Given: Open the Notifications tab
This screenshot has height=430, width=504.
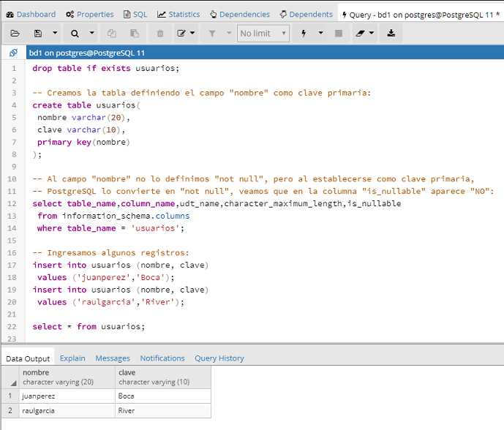Looking at the screenshot, I should 162,358.
